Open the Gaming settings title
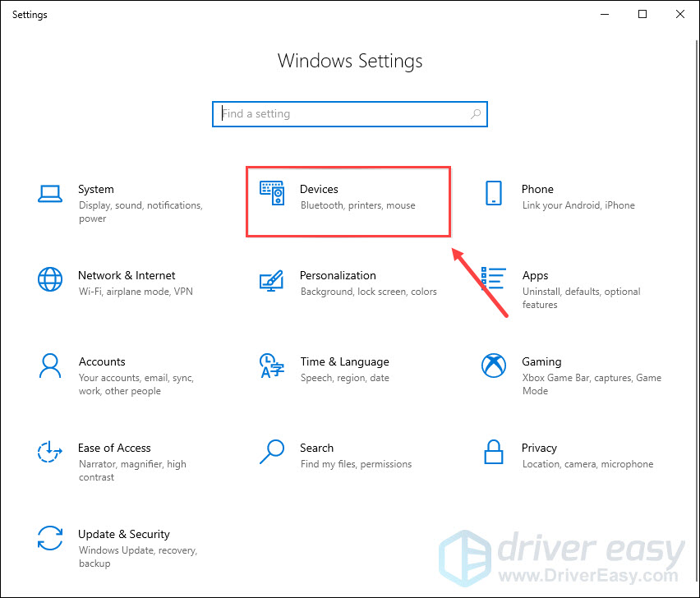 click(x=541, y=361)
